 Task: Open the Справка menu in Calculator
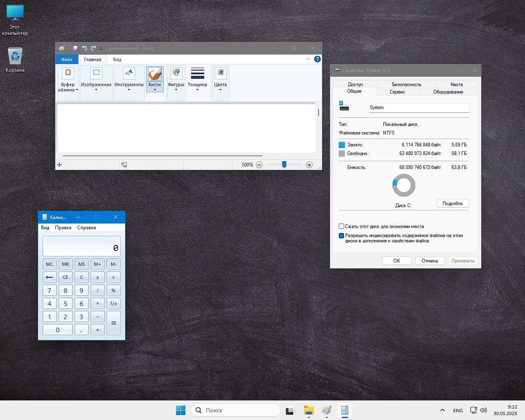pos(87,228)
